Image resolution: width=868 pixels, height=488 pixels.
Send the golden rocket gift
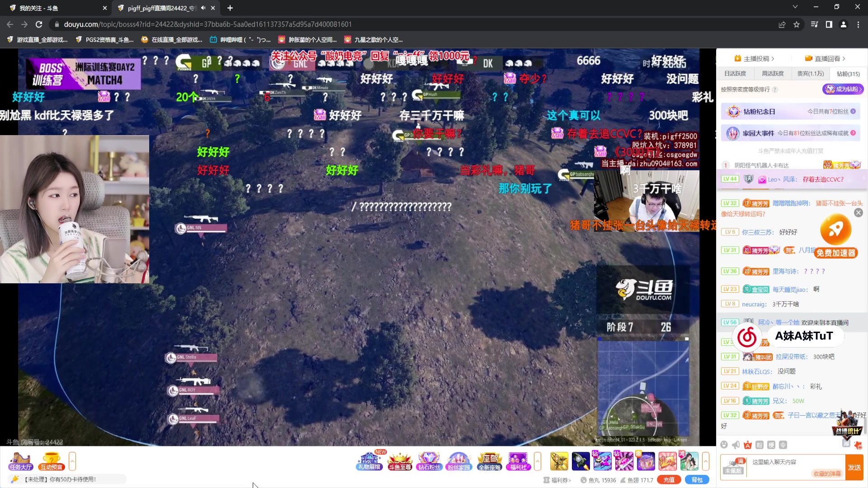point(559,461)
